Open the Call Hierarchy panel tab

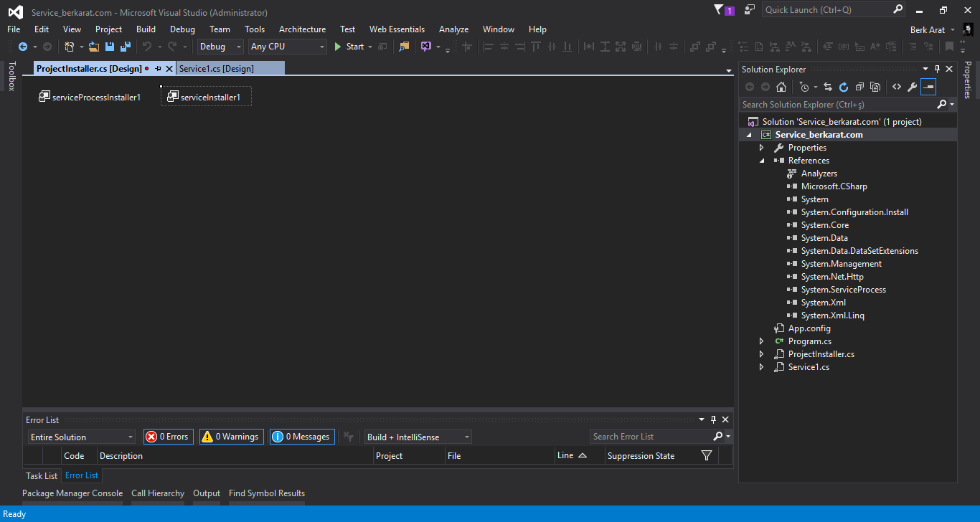coord(158,493)
